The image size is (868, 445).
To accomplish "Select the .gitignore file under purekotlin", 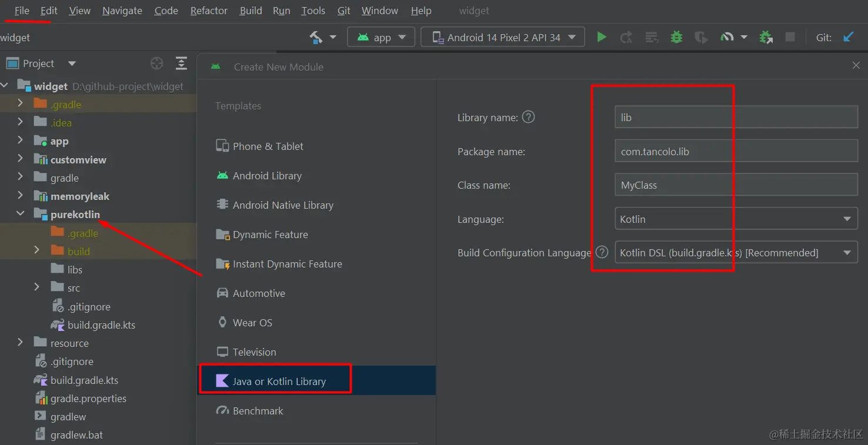I will [88, 306].
